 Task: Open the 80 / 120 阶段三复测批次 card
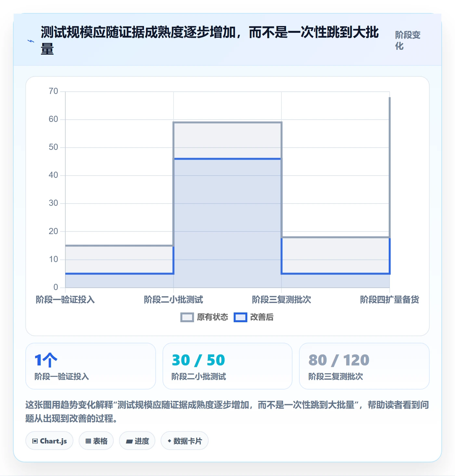pyautogui.click(x=364, y=366)
